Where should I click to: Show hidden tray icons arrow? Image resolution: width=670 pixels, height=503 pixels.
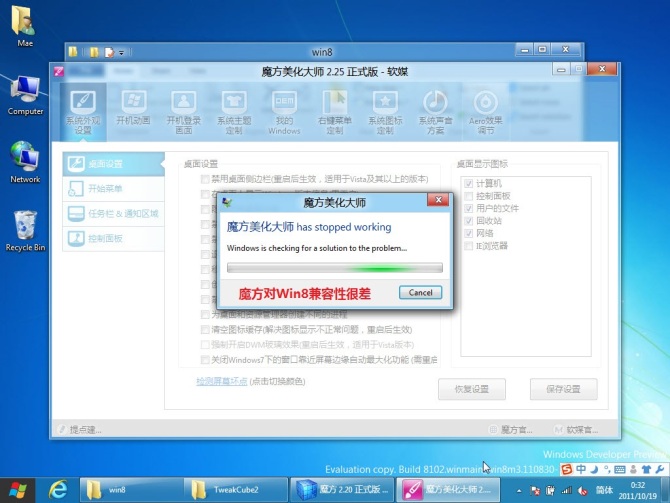pyautogui.click(x=519, y=491)
